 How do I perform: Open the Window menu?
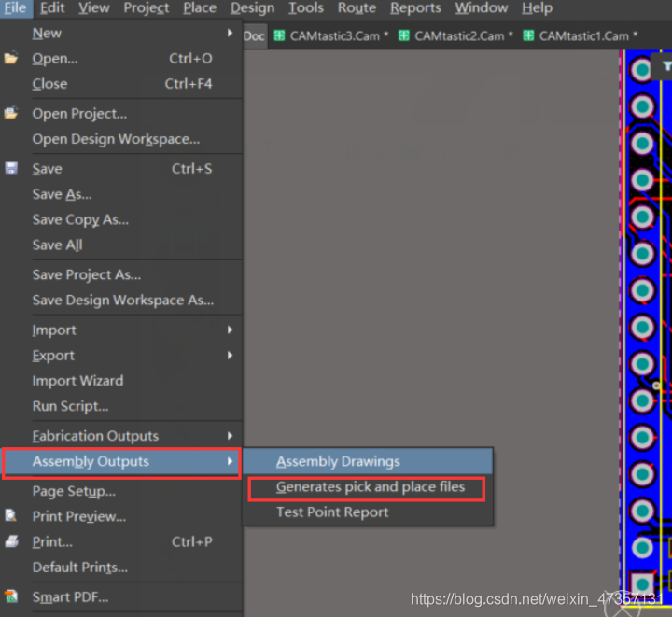[482, 7]
